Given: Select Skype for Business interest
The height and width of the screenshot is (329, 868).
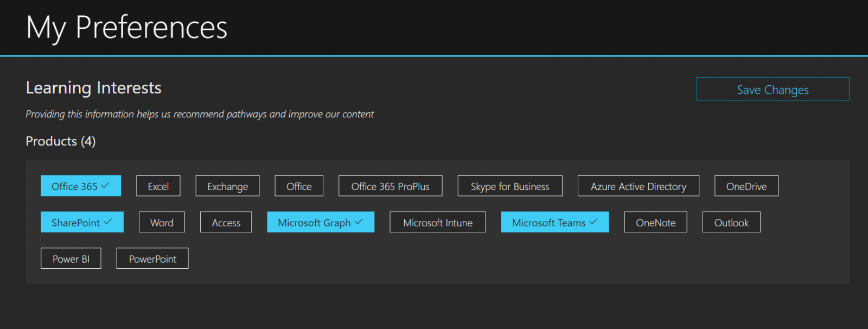Looking at the screenshot, I should pos(510,186).
